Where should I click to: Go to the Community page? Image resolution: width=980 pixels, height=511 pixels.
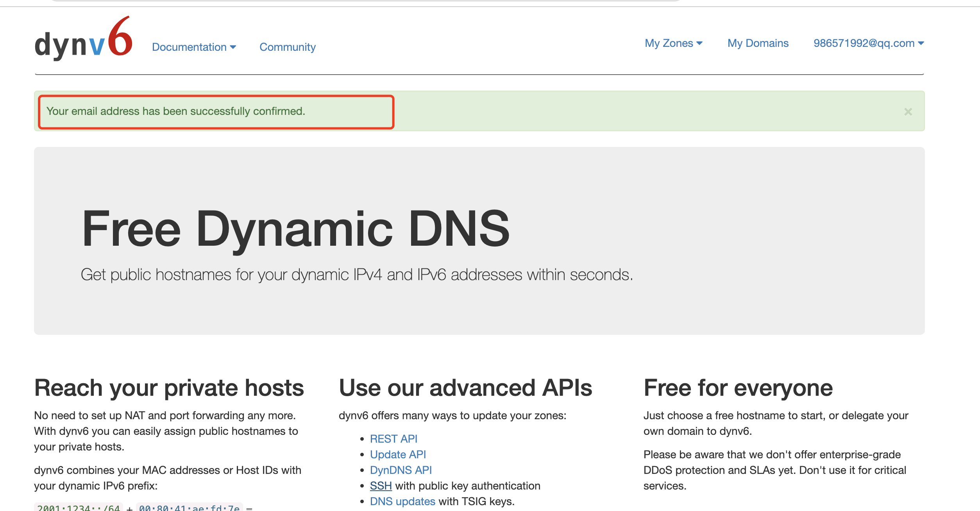[287, 47]
